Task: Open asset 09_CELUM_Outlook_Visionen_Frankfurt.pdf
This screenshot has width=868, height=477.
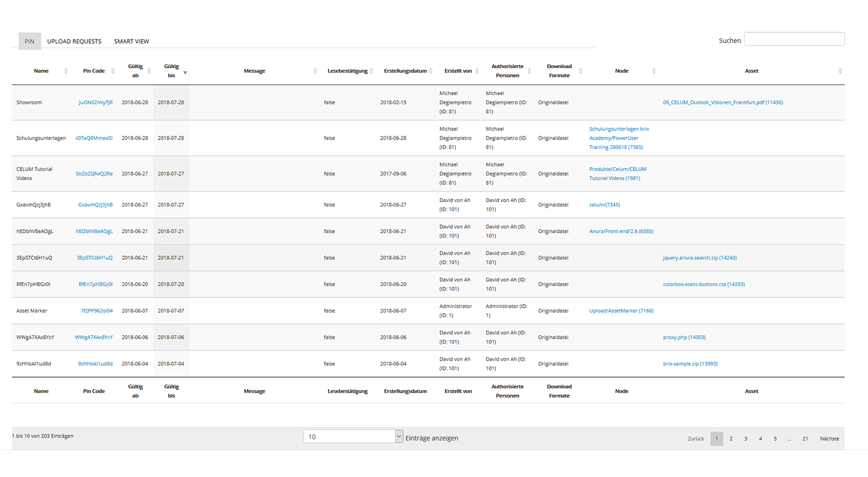Action: pos(723,102)
